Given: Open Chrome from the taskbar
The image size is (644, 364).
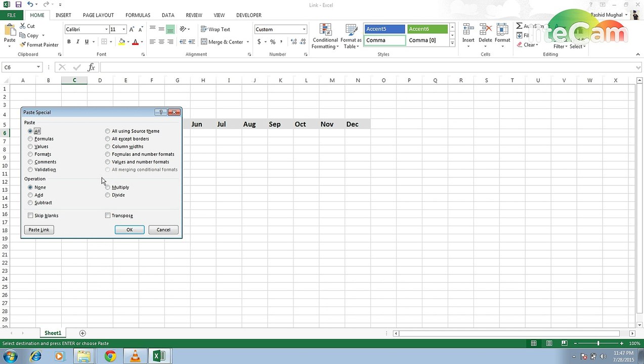Looking at the screenshot, I should pyautogui.click(x=110, y=356).
